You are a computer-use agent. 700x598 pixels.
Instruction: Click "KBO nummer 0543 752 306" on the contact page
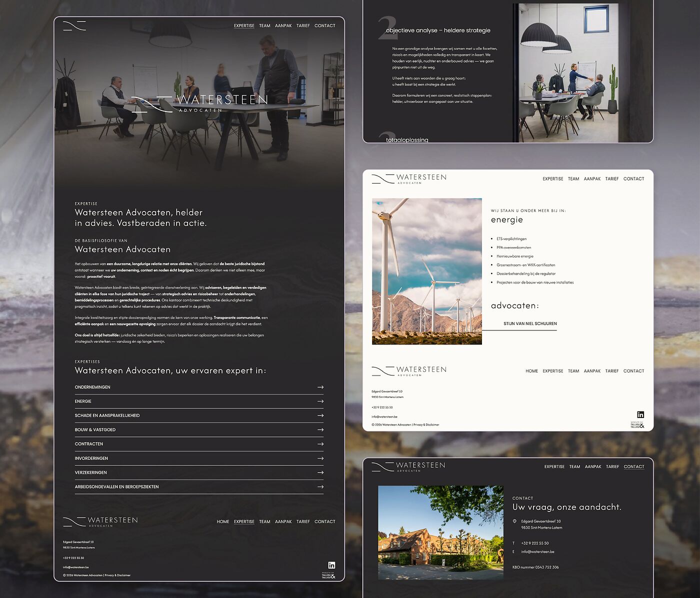(x=535, y=567)
